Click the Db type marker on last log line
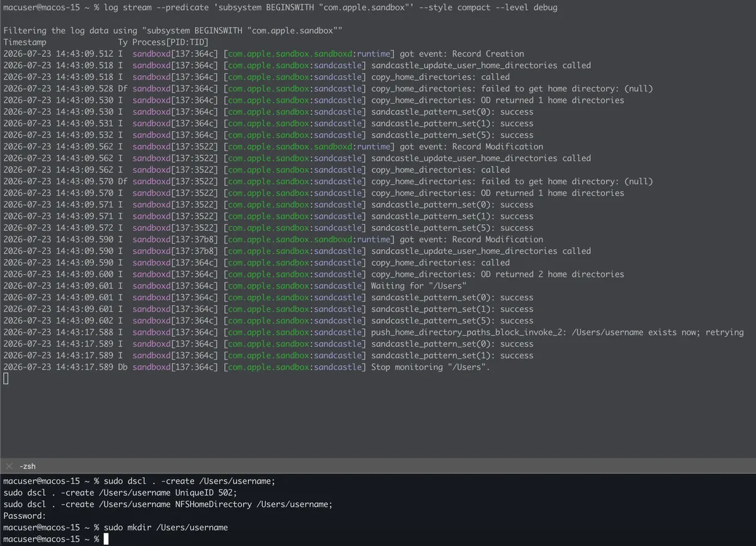756x546 pixels. (x=123, y=367)
